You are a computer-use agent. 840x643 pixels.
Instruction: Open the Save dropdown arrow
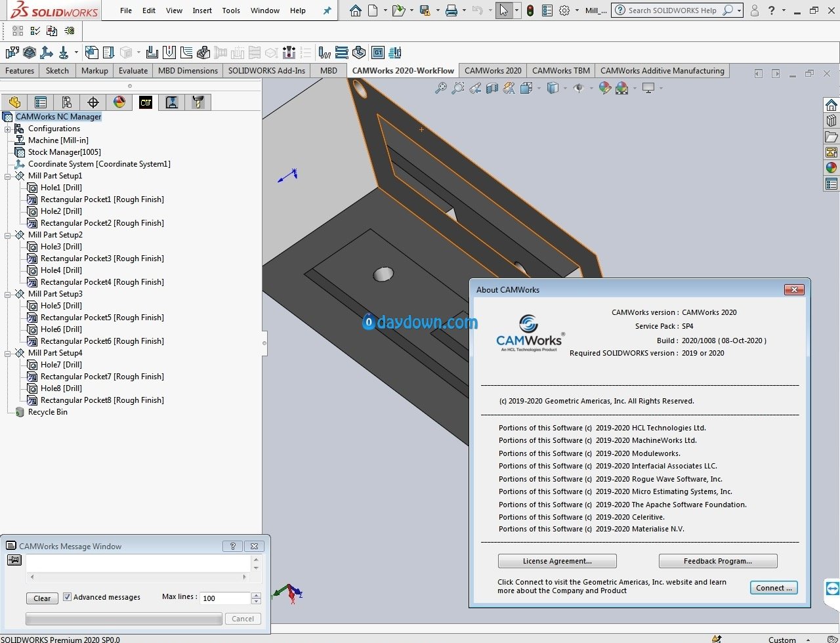[436, 10]
